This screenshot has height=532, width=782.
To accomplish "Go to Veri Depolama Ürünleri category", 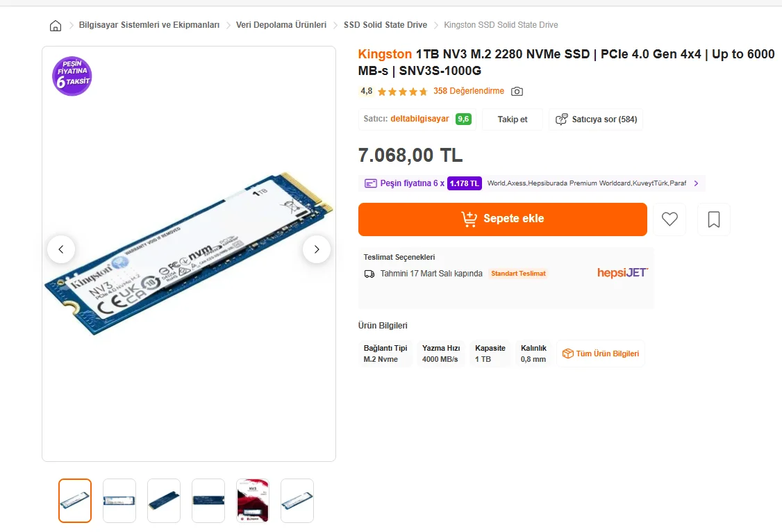I will (x=281, y=25).
